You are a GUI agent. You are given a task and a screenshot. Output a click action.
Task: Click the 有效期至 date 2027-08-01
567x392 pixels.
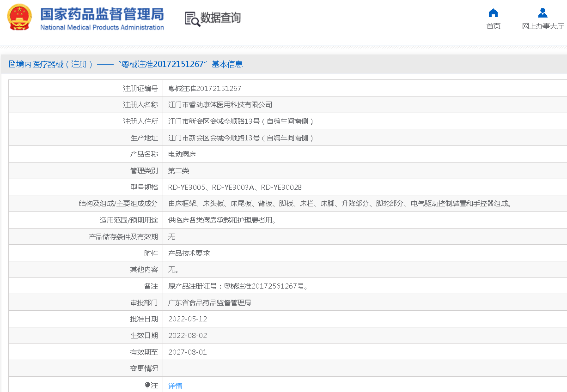coord(187,351)
